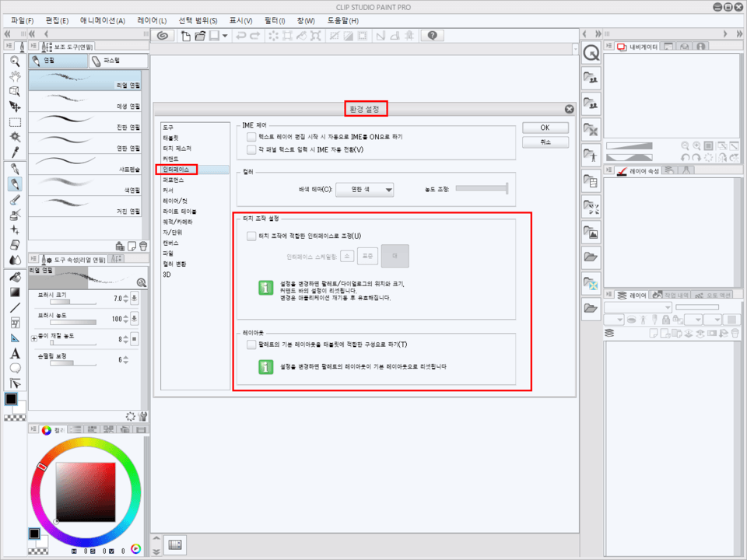The width and height of the screenshot is (747, 560).
Task: Select the Hand move tool
Action: coord(15,77)
